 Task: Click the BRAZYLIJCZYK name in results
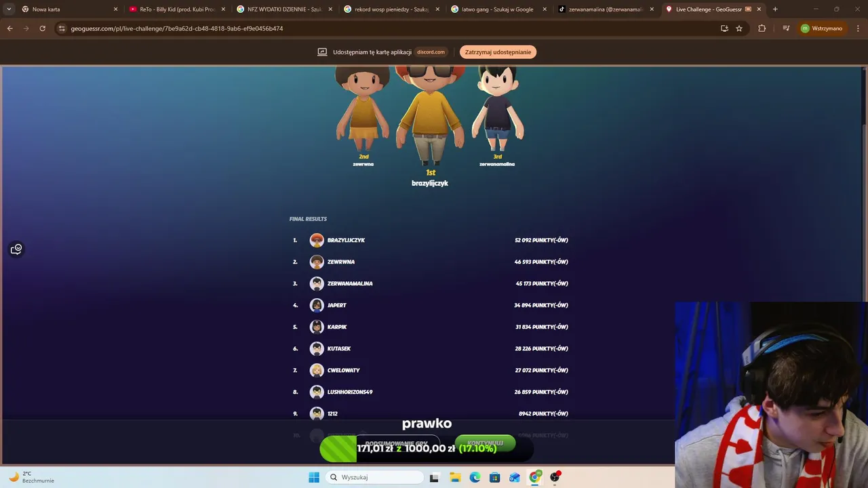click(x=346, y=240)
